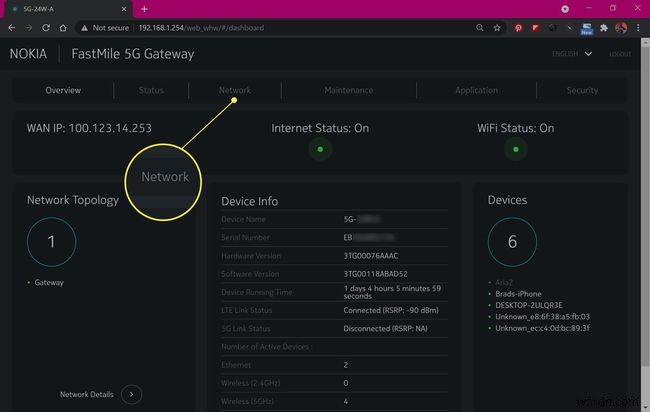Click the extension icon labeled New
Screen dimensions: 650x412
[587, 28]
